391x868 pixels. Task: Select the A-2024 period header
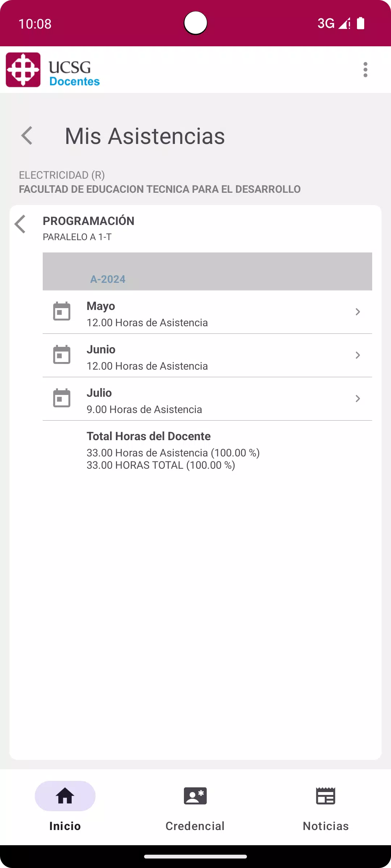(x=207, y=271)
